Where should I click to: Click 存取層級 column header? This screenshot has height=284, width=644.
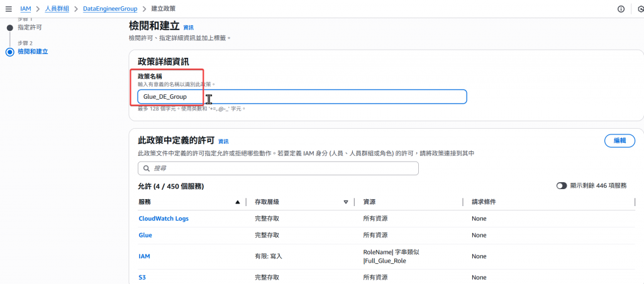click(x=267, y=202)
